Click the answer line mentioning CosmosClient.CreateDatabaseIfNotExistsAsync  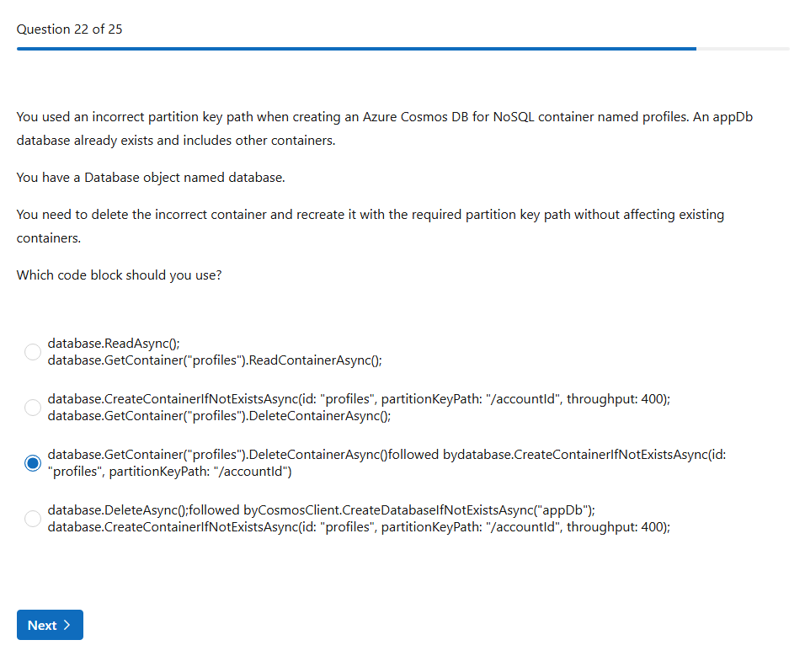pos(321,510)
